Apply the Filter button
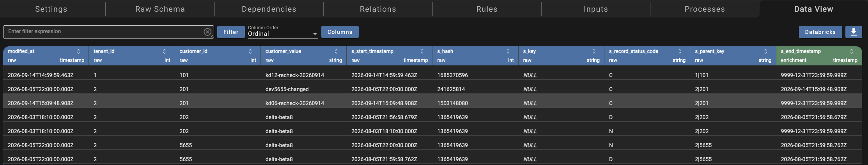This screenshot has width=868, height=165. tap(231, 32)
